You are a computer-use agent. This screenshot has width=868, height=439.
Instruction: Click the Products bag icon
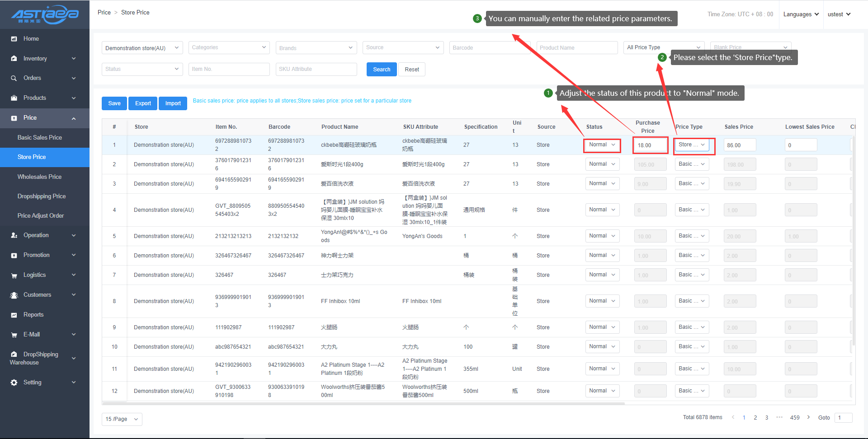coord(14,98)
